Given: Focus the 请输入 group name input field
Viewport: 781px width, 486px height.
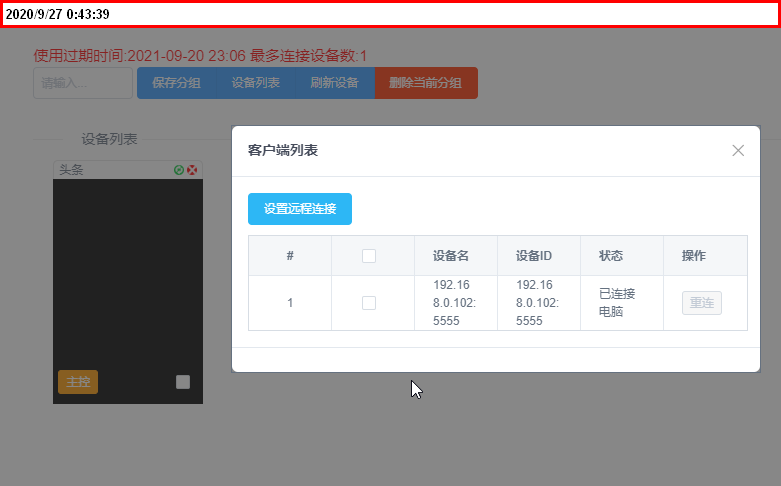Looking at the screenshot, I should [x=83, y=83].
